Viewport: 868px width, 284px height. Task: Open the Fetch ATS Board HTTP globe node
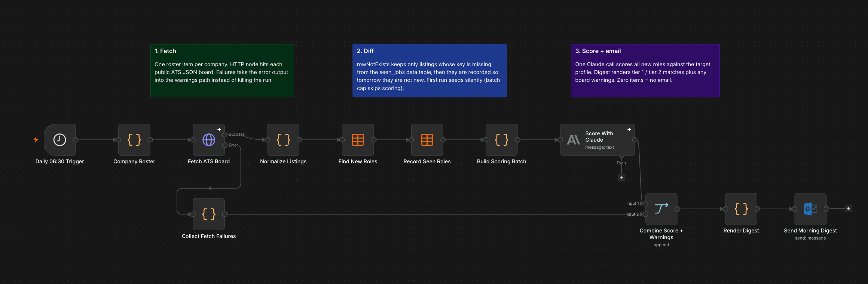tap(209, 140)
